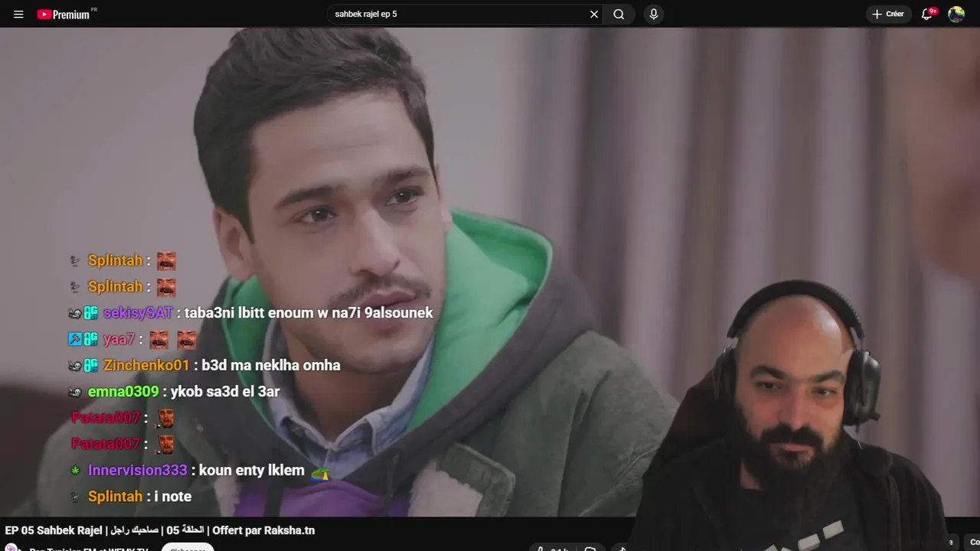Image resolution: width=980 pixels, height=551 pixels.
Task: Open the account avatar menu
Action: point(956,14)
